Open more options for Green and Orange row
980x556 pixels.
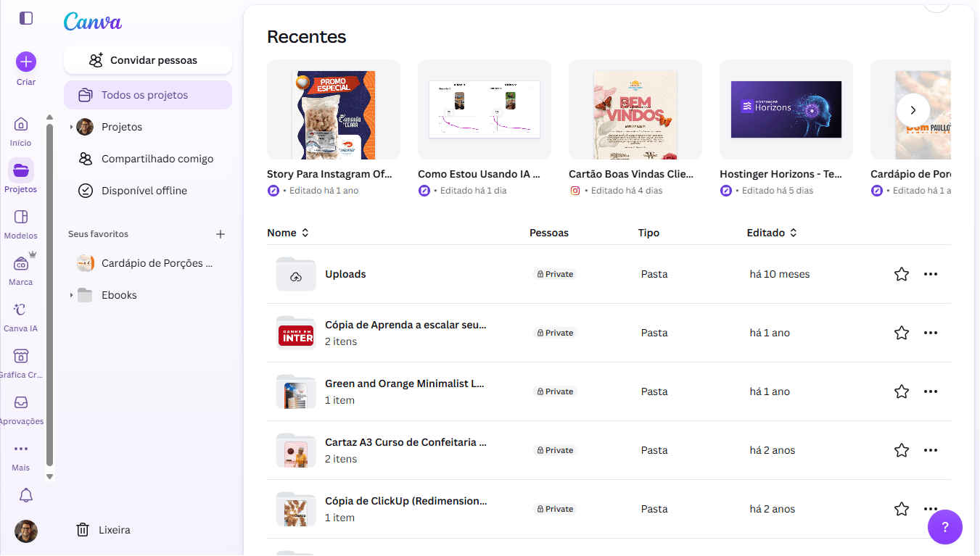point(931,391)
